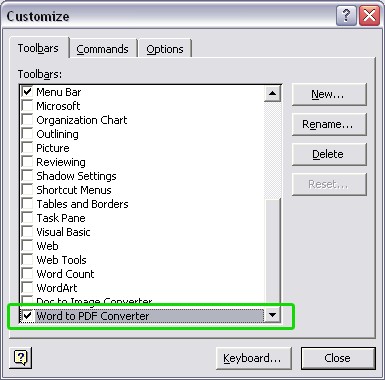The image size is (385, 380).
Task: Click the scroll down arrow in toolbars list
Action: pos(272,314)
